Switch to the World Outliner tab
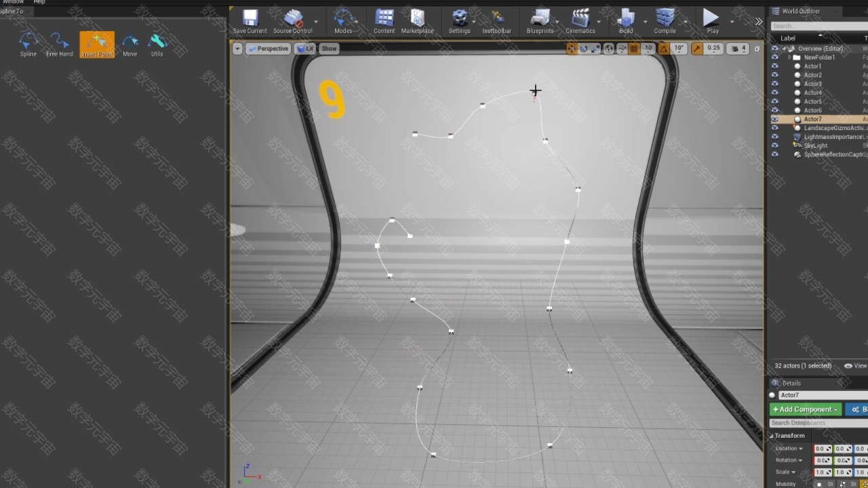The width and height of the screenshot is (868, 488). click(801, 11)
